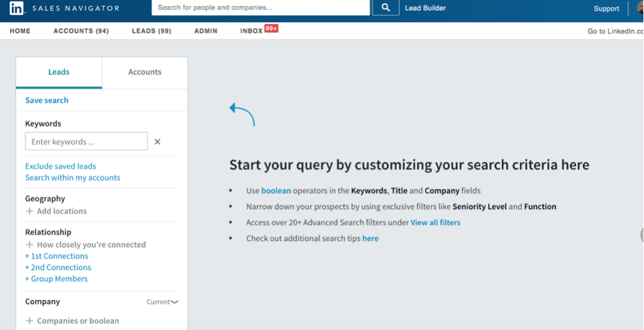Click the magnifying glass search button
Image resolution: width=644 pixels, height=330 pixels.
coord(386,8)
